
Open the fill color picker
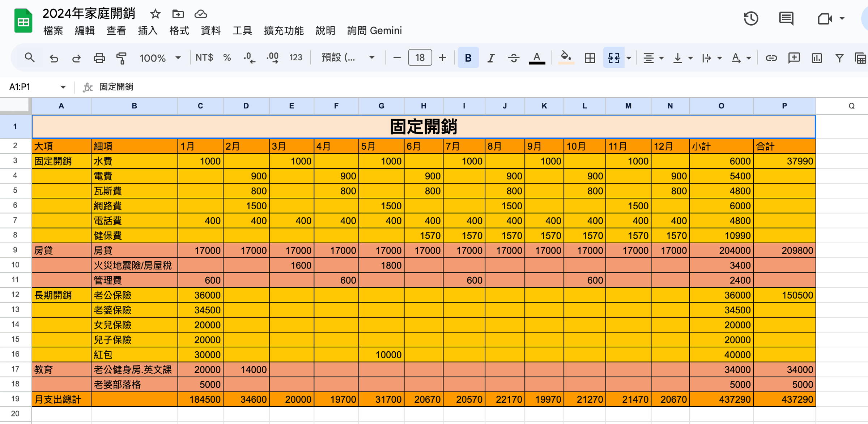[566, 58]
